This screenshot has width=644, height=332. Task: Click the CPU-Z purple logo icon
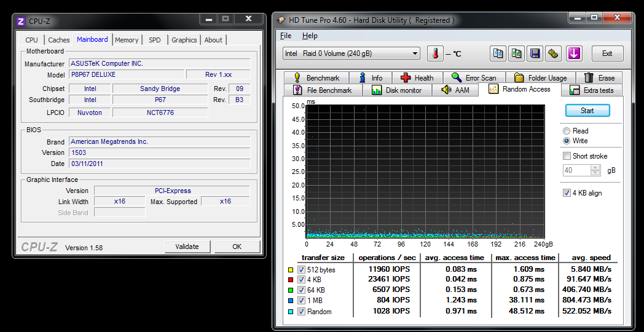pyautogui.click(x=20, y=20)
